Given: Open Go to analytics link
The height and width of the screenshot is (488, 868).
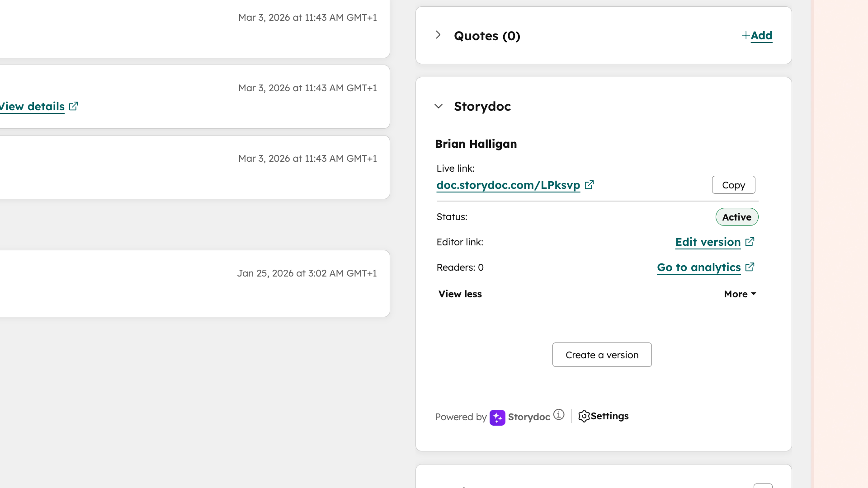Looking at the screenshot, I should (699, 267).
